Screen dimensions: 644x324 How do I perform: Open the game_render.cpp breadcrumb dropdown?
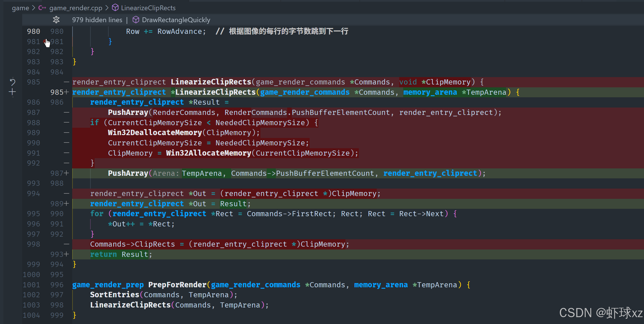pyautogui.click(x=76, y=8)
